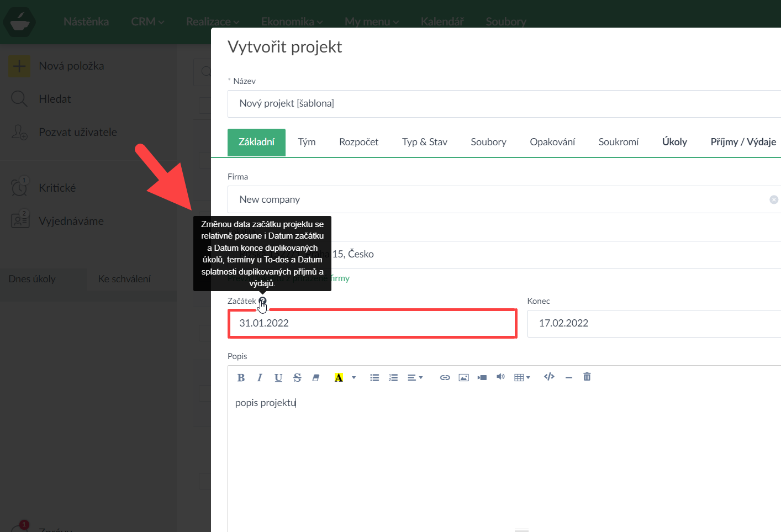The width and height of the screenshot is (781, 532).
Task: Open the text color dropdown arrow
Action: 354,378
